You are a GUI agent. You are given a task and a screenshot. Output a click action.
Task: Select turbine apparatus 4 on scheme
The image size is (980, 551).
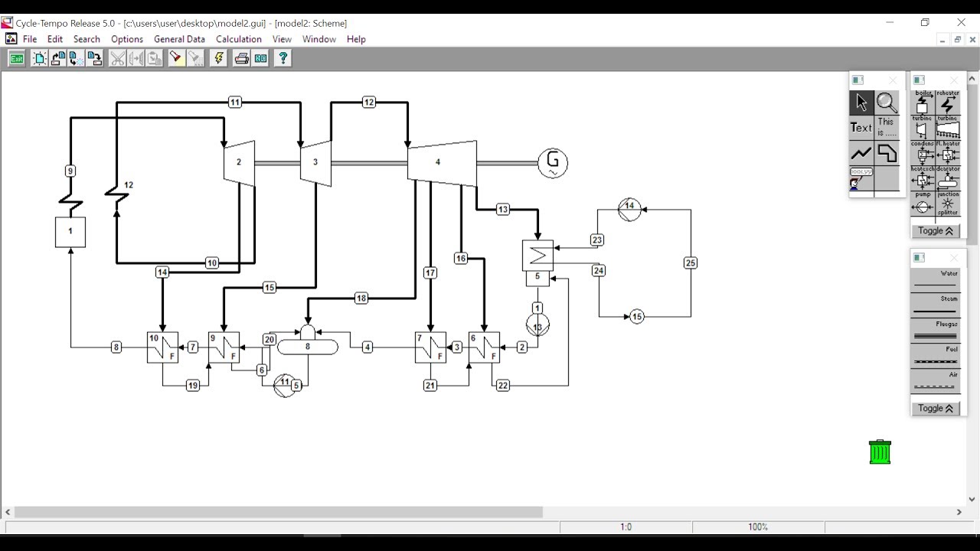point(442,163)
